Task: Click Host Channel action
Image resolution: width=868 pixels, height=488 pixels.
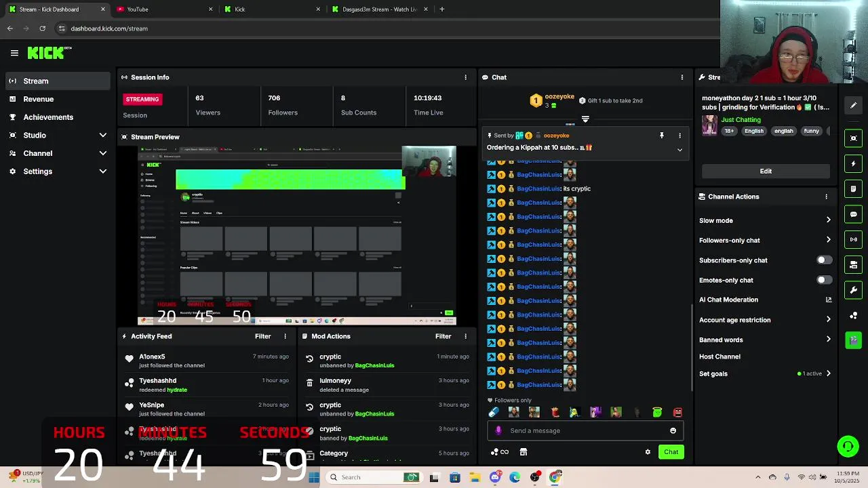Action: click(x=719, y=357)
